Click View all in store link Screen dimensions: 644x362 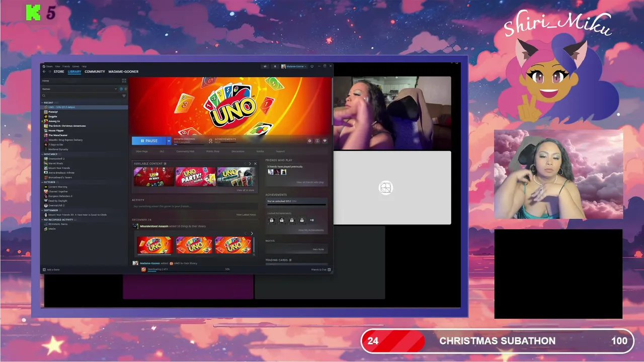[246, 190]
